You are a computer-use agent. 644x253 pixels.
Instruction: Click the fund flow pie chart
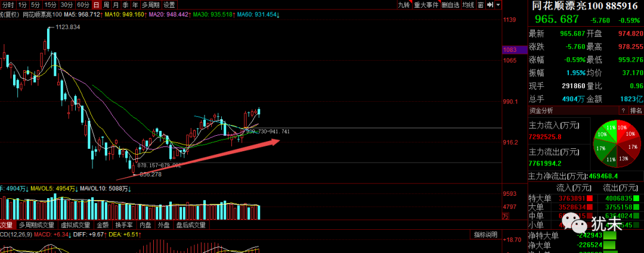click(x=617, y=143)
